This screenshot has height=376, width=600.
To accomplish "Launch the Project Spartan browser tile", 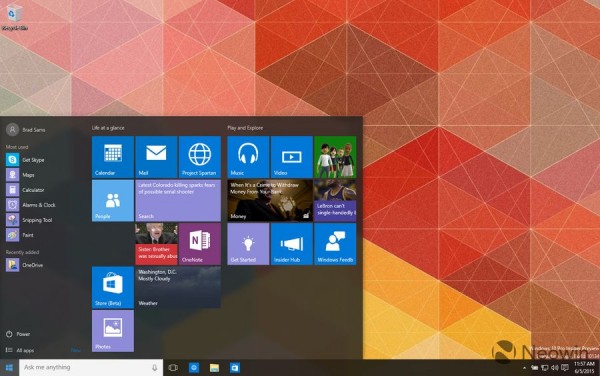I will (200, 157).
